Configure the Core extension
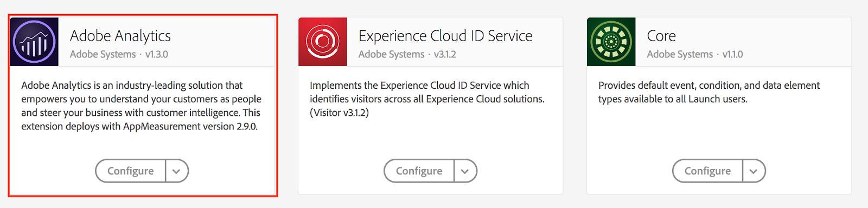868x208 pixels. [x=707, y=171]
